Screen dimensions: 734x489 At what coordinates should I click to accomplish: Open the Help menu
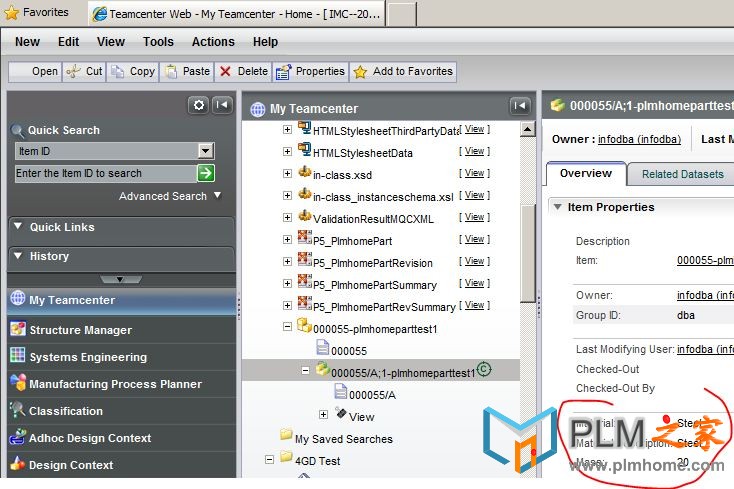(x=265, y=42)
